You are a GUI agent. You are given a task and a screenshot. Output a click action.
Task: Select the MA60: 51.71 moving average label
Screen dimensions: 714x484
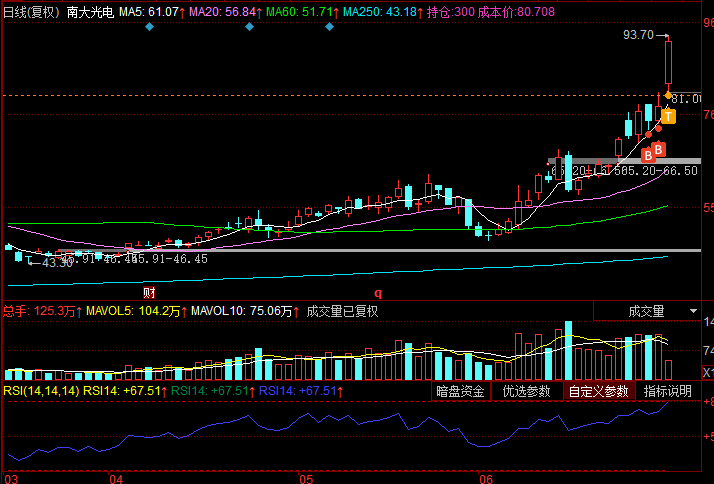(303, 12)
